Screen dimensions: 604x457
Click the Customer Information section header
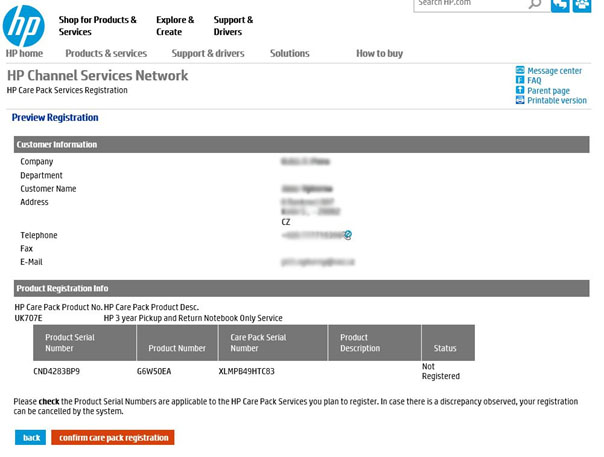coord(302,144)
